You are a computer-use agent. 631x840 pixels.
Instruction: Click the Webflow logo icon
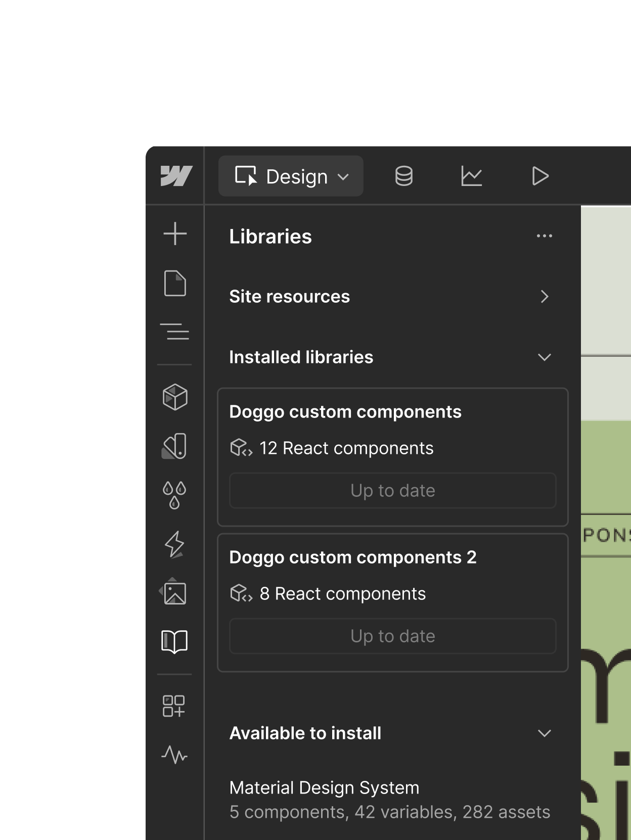(175, 176)
